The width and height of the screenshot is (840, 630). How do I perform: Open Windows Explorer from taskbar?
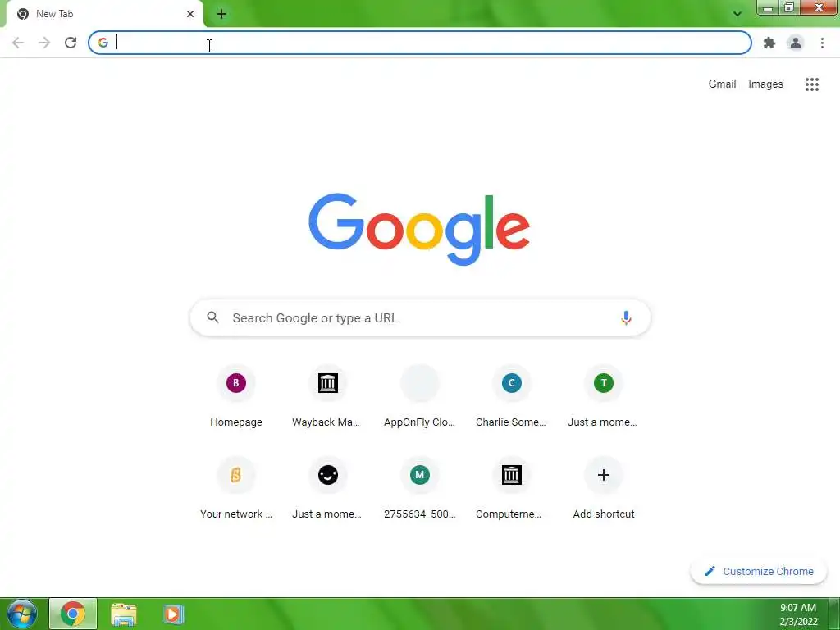(x=123, y=614)
